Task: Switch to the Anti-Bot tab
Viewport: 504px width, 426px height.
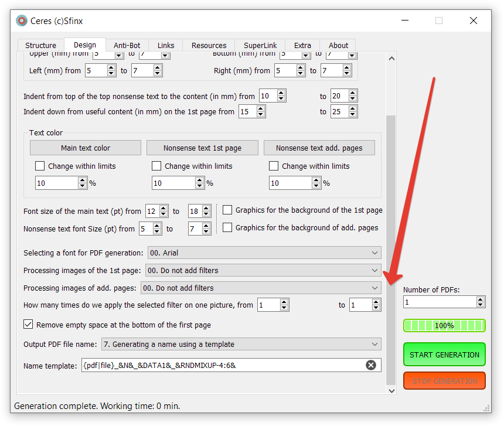Action: [127, 45]
